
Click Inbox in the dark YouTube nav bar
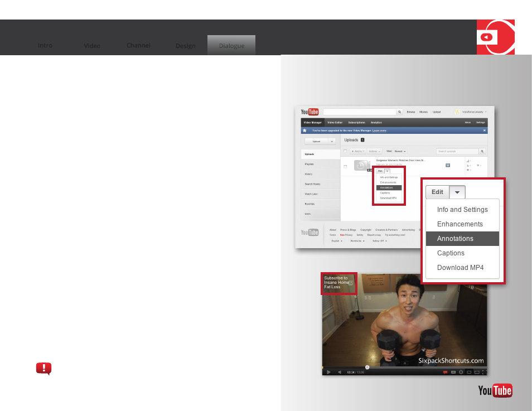click(468, 123)
